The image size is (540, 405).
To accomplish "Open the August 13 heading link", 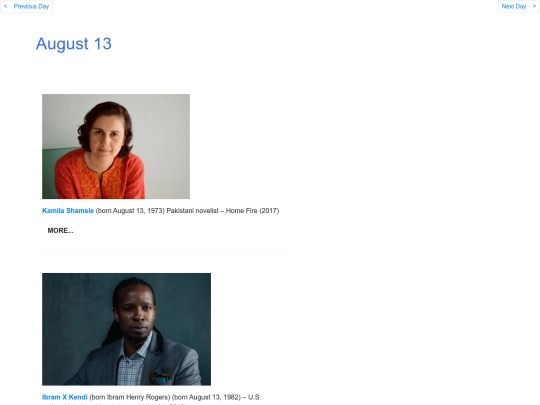I will point(74,44).
